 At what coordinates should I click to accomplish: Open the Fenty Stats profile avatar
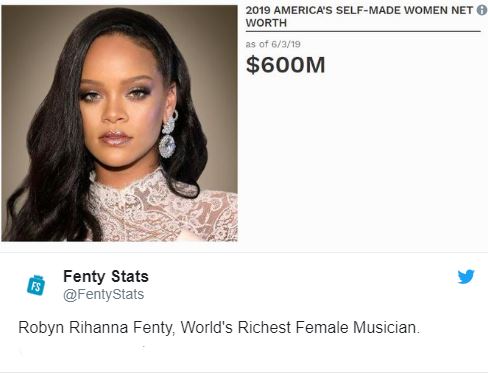pyautogui.click(x=36, y=285)
